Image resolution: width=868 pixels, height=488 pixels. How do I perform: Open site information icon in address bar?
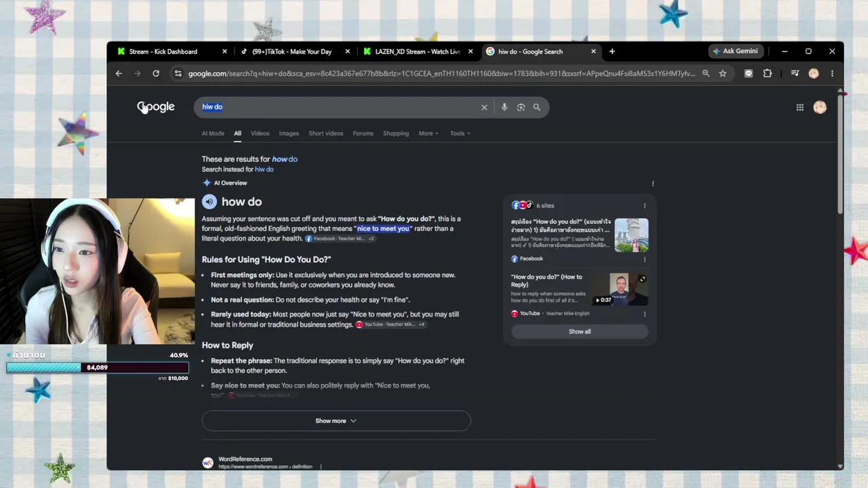pos(178,73)
